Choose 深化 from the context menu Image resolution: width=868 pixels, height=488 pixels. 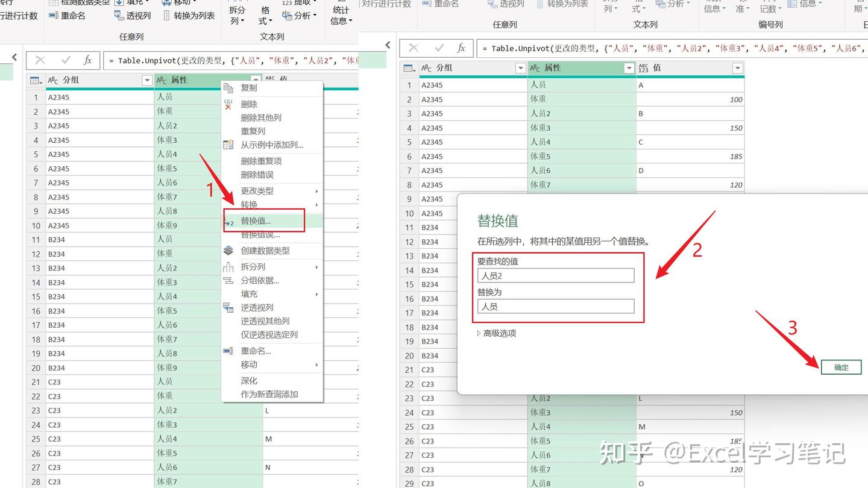pyautogui.click(x=249, y=381)
